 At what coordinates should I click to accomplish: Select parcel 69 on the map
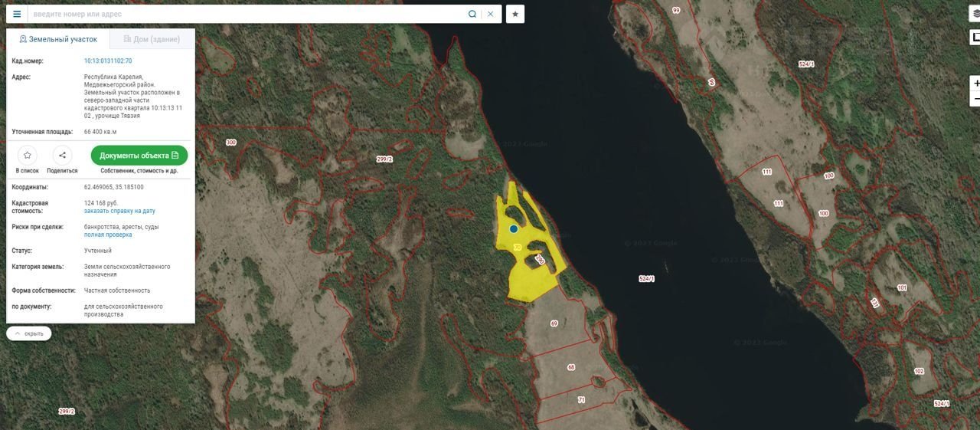pyautogui.click(x=554, y=323)
